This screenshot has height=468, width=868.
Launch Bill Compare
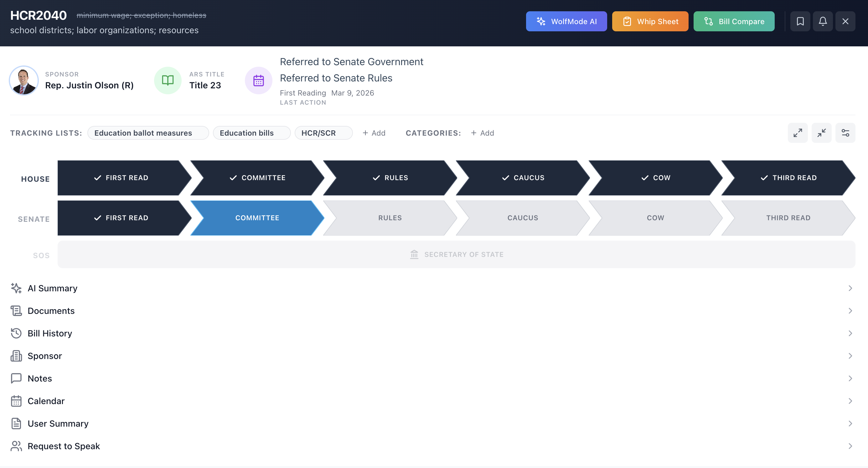[x=734, y=21]
